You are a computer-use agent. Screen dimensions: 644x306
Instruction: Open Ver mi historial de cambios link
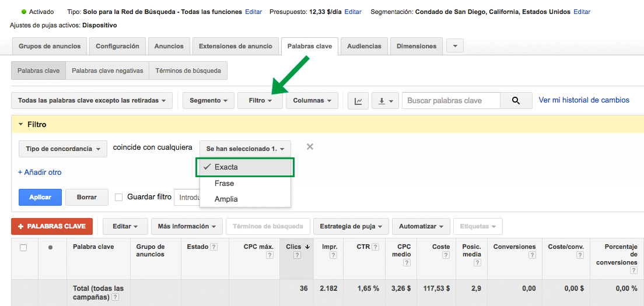coord(583,100)
